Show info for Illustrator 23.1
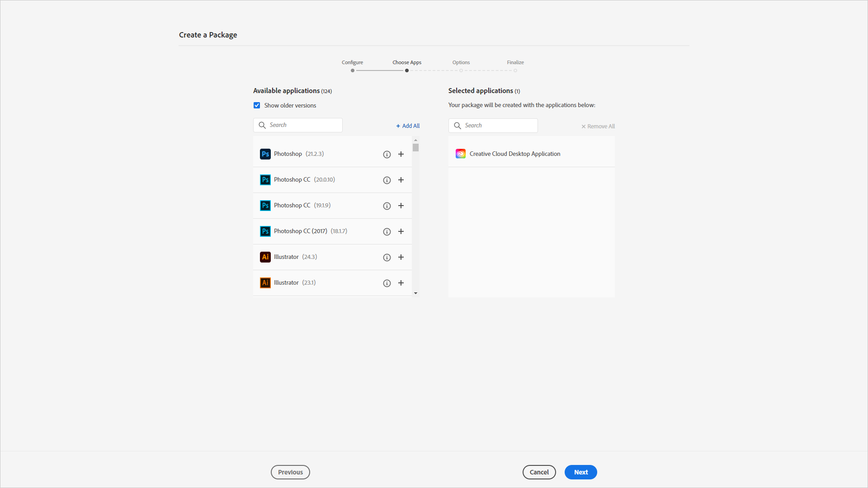This screenshot has height=488, width=868. 387,283
